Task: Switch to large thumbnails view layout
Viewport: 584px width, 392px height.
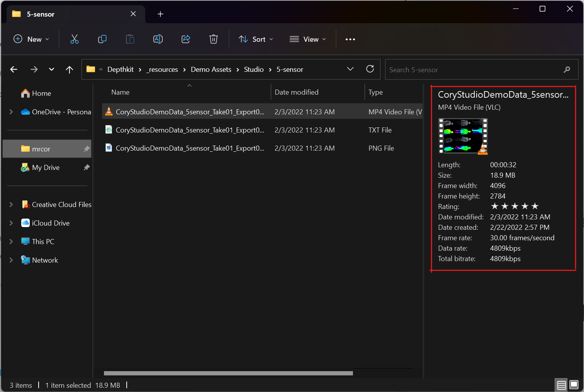Action: (x=574, y=385)
